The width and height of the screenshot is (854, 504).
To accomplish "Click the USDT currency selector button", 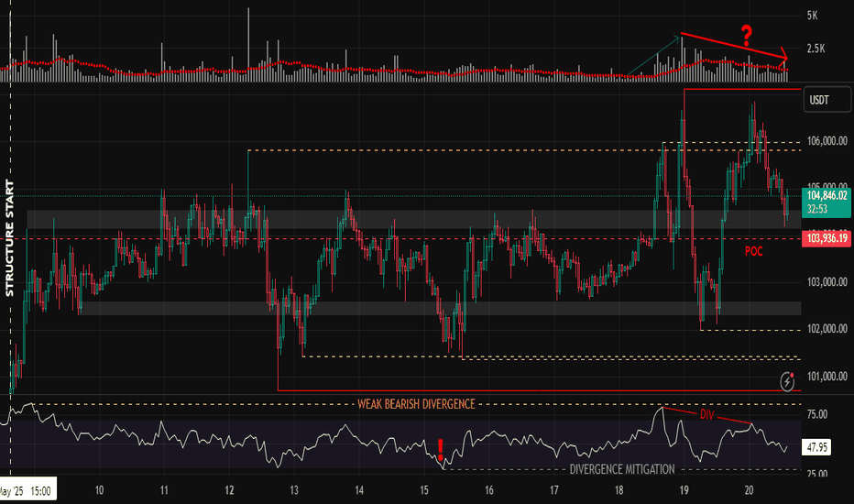I will (x=827, y=100).
